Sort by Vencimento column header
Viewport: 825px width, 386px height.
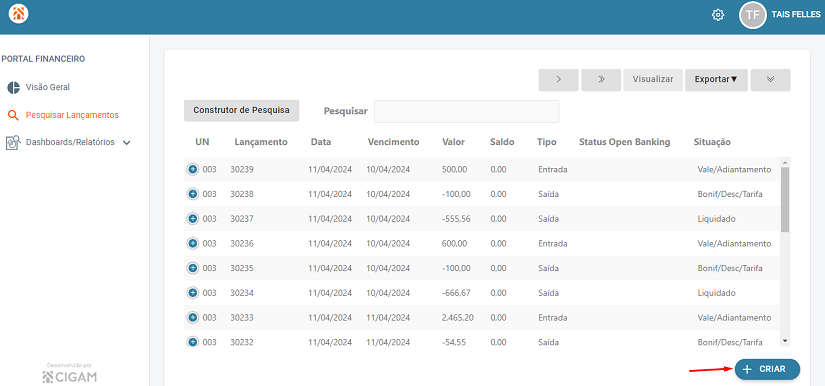394,142
